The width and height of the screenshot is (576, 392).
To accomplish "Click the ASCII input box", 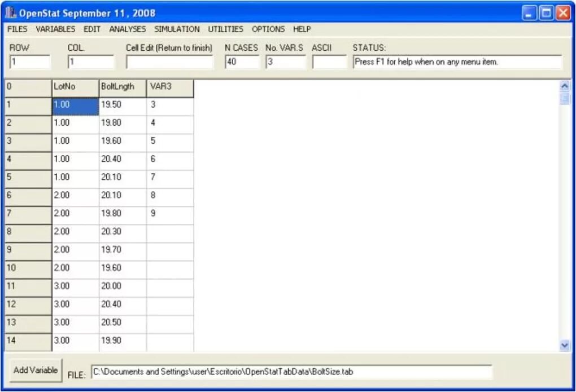I will (329, 61).
